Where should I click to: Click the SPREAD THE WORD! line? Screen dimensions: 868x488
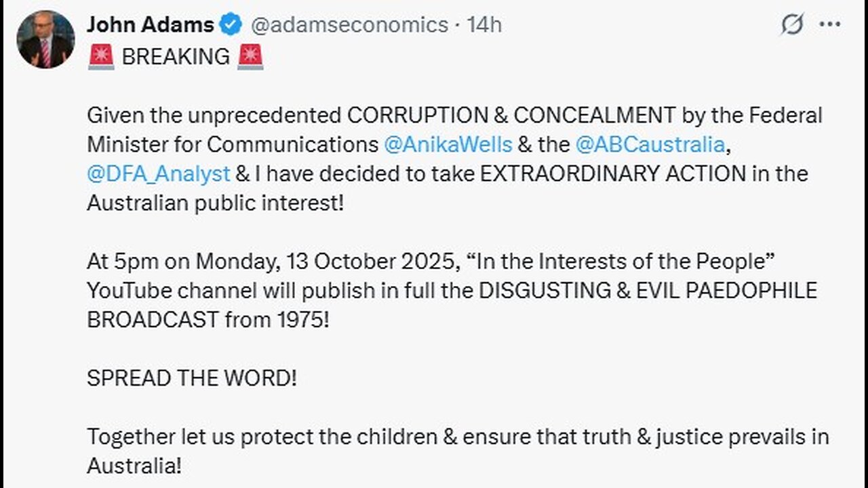click(192, 378)
